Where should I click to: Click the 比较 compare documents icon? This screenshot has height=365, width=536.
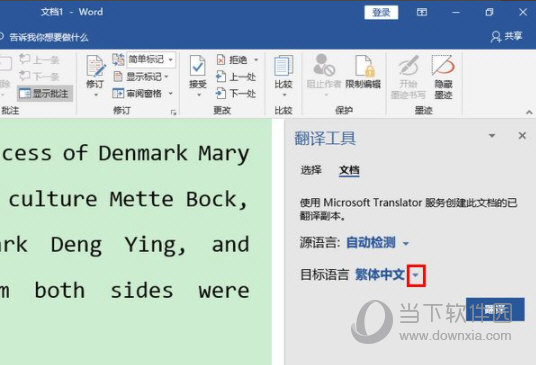click(x=283, y=66)
